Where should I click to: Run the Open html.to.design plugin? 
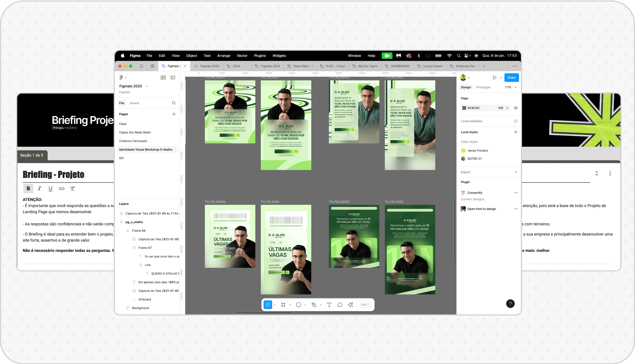pyautogui.click(x=482, y=209)
